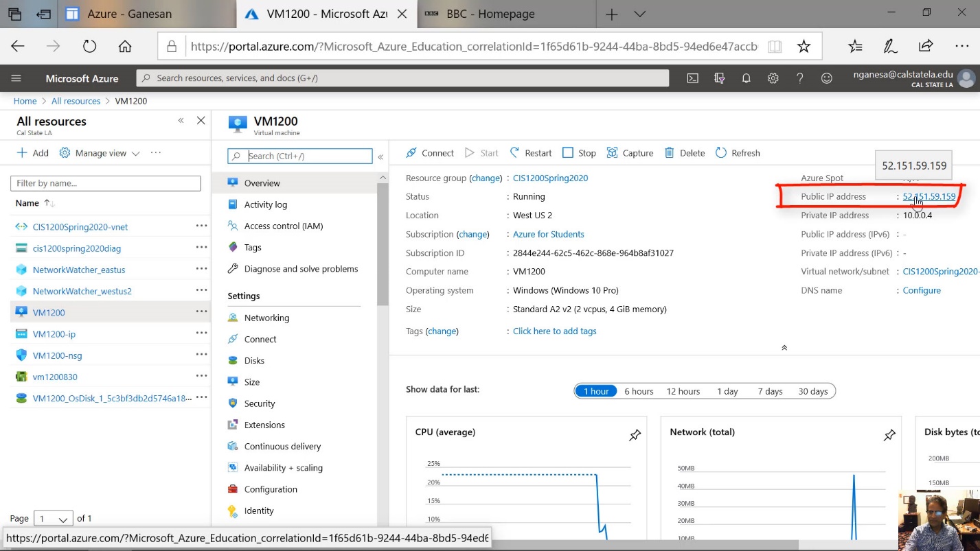
Task: Open the page number dropdown
Action: 53,519
